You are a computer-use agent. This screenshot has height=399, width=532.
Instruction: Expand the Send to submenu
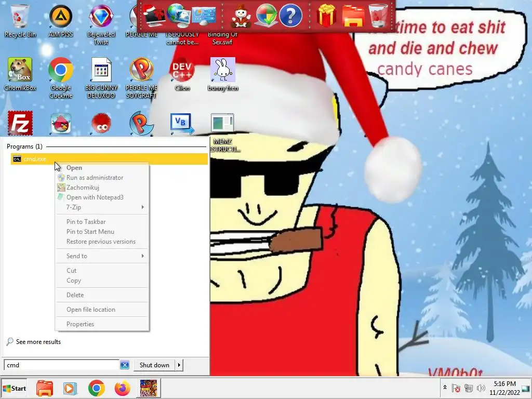click(102, 256)
